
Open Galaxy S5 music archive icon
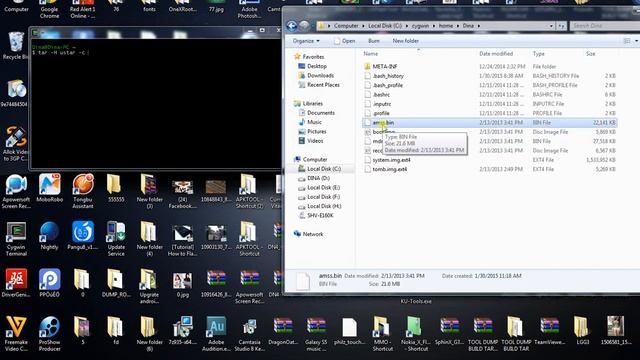point(316,333)
